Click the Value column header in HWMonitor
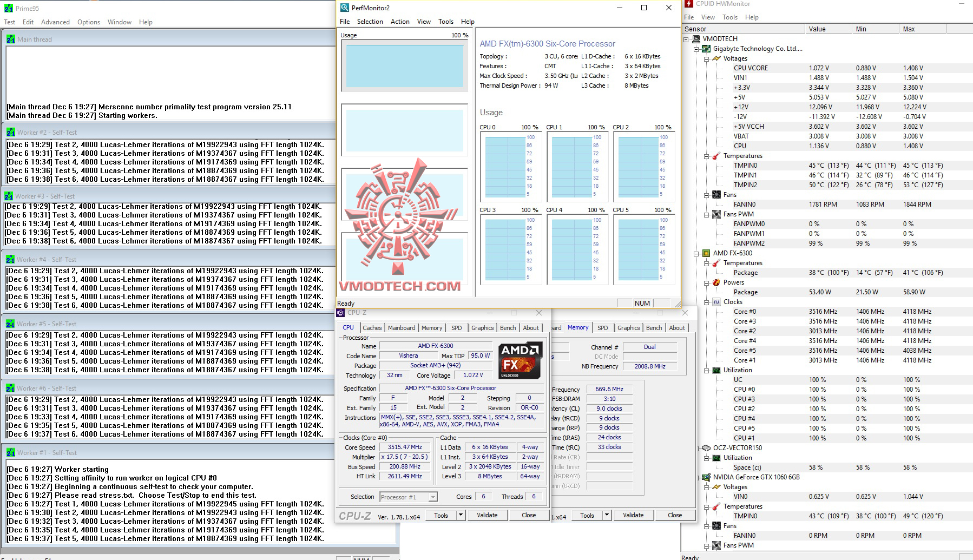The height and width of the screenshot is (560, 973). (829, 29)
